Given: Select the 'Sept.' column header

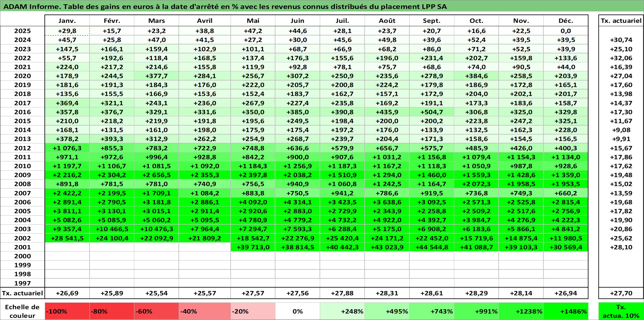Looking at the screenshot, I should pos(432,21).
